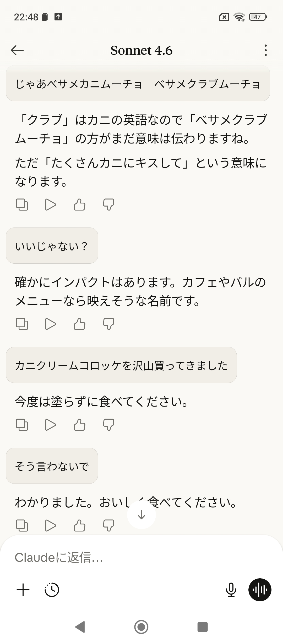Thumbs down the 'たくさんカニにキスして' reply

pos(108,205)
